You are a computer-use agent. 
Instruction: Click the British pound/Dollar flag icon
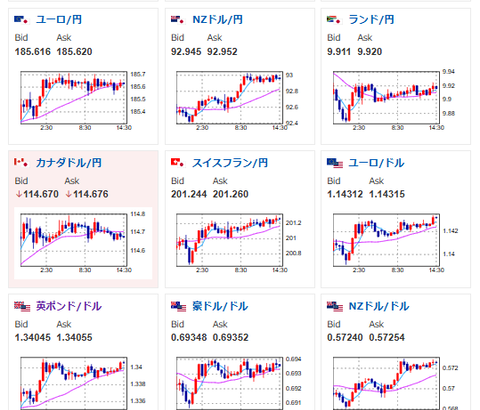(x=22, y=307)
